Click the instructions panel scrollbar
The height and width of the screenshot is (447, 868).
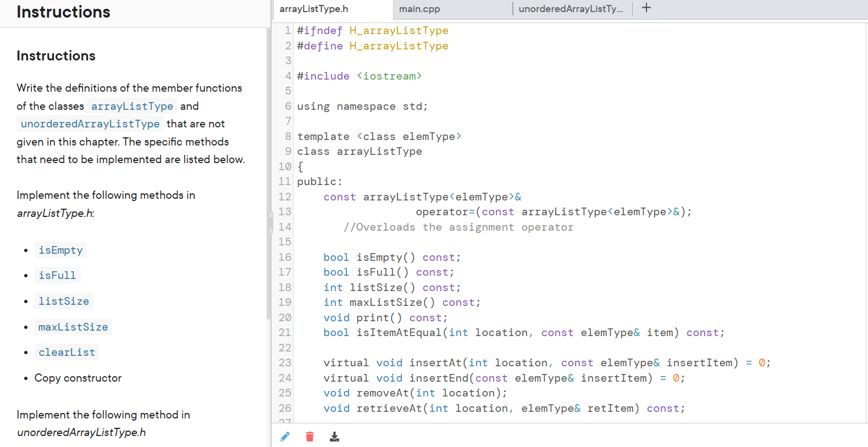(x=269, y=173)
